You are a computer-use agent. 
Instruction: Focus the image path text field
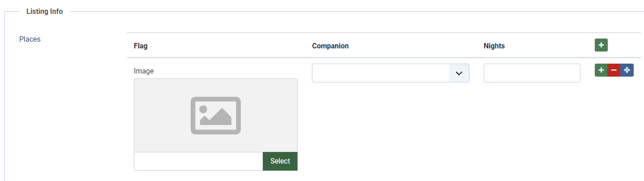click(x=198, y=161)
